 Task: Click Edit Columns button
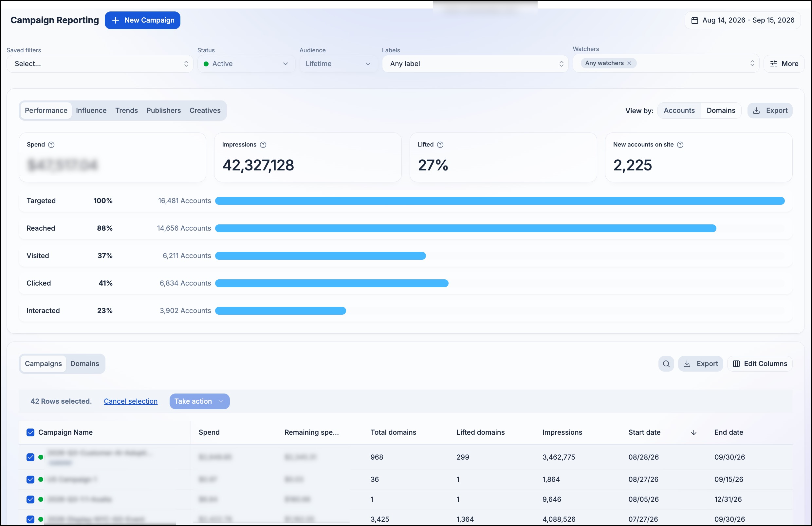pos(760,364)
